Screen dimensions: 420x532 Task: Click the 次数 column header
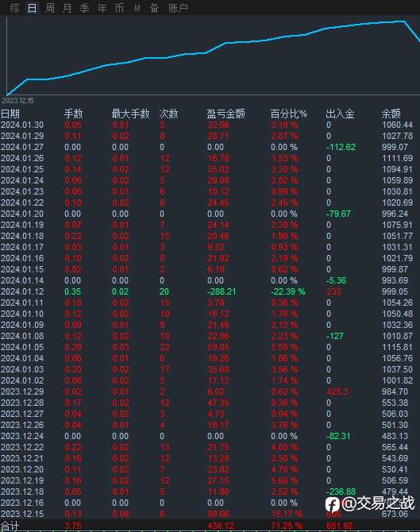click(168, 114)
